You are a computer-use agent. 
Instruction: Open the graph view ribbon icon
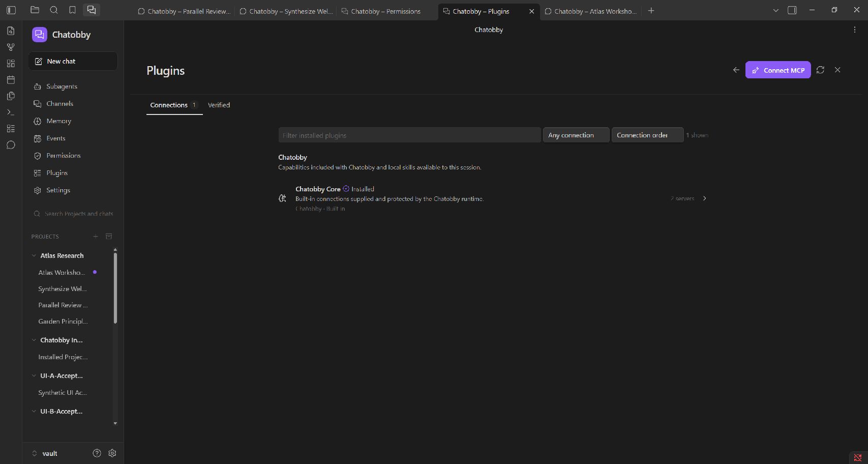pos(11,47)
